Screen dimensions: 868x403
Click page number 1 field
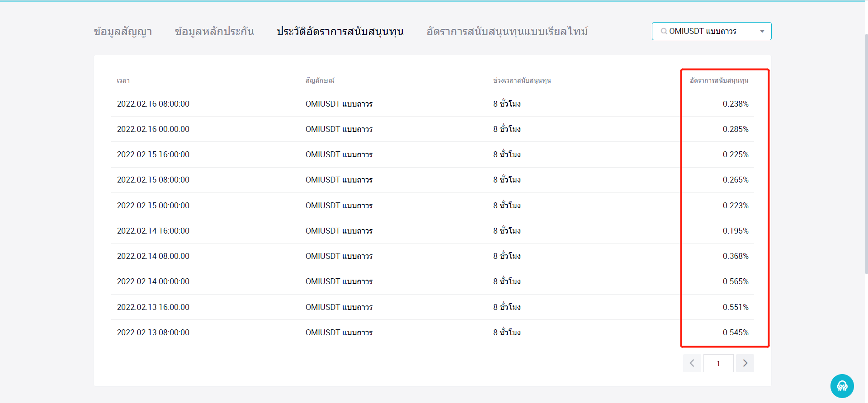pos(718,363)
